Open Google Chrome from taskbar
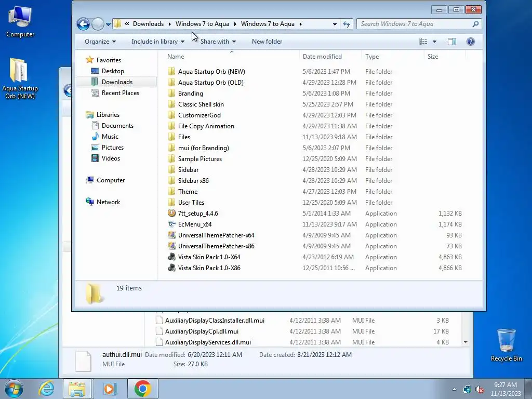 142,389
